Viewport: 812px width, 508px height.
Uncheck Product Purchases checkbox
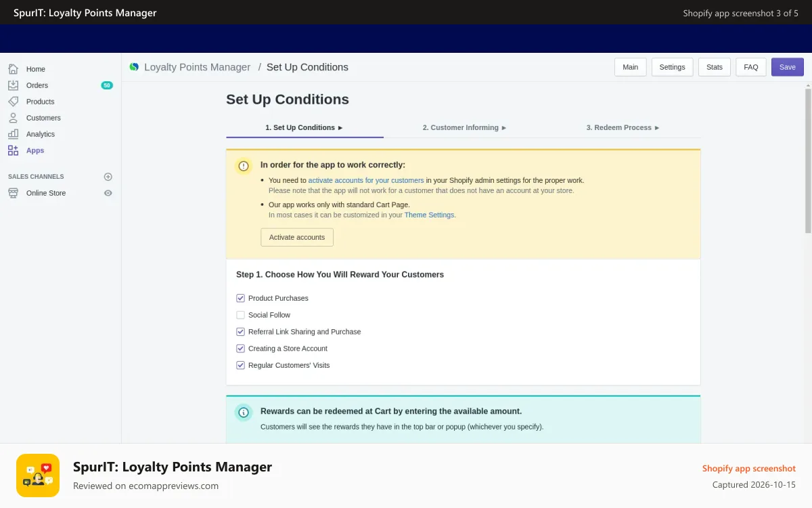click(x=240, y=298)
